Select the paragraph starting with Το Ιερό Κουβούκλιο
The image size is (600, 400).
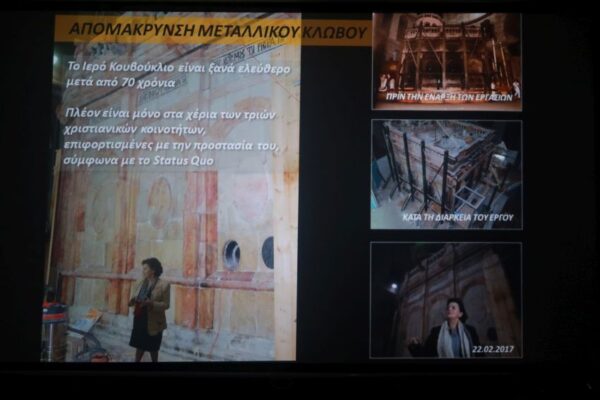tap(160, 72)
